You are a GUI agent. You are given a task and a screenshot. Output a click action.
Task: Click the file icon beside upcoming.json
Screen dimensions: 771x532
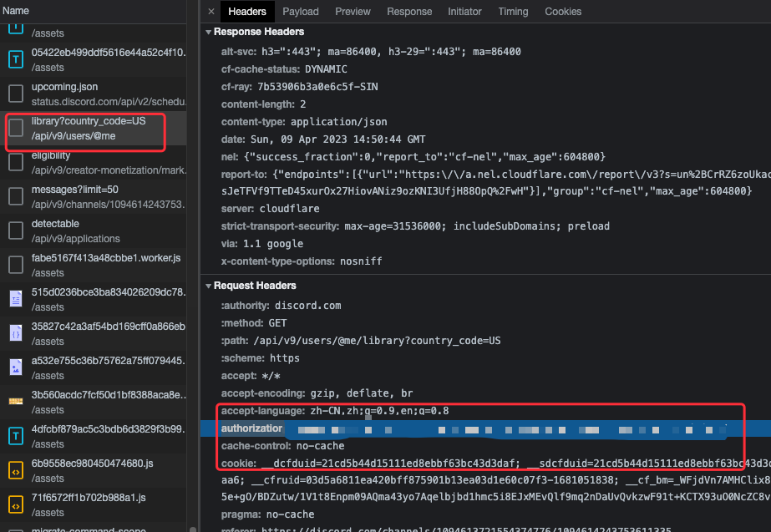(14, 94)
